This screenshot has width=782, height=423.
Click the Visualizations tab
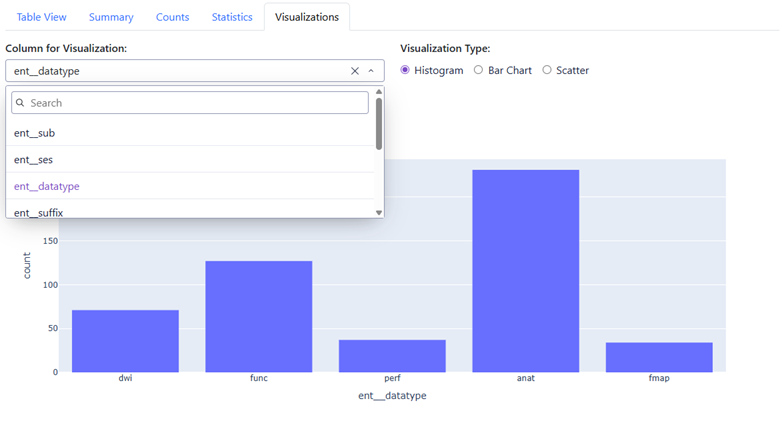click(307, 17)
